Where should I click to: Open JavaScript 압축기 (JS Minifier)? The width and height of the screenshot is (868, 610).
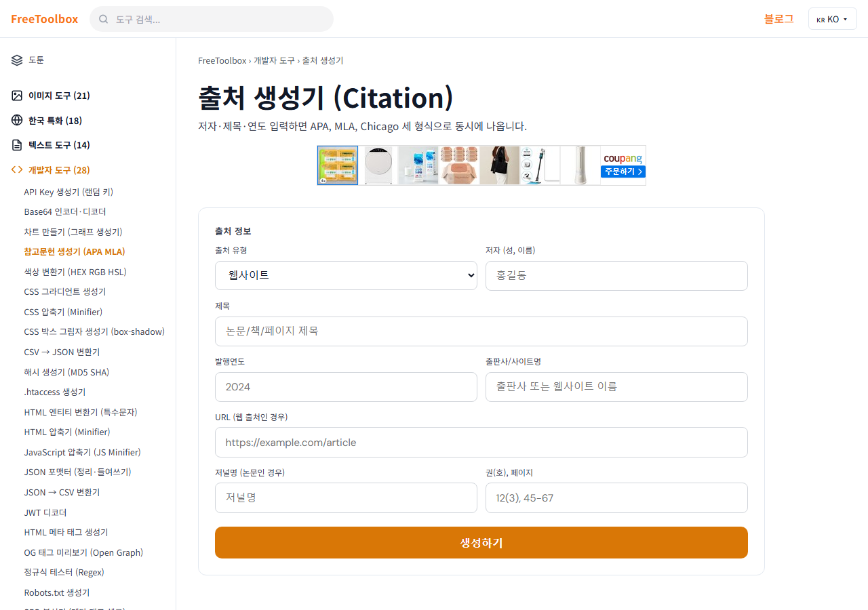tap(82, 452)
